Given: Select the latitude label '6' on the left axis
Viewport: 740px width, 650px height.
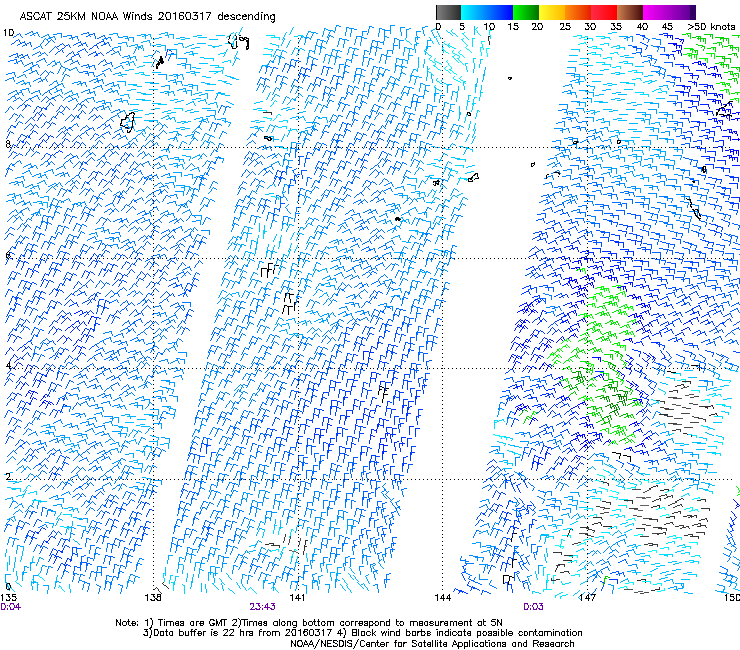Looking at the screenshot, I should (8, 255).
